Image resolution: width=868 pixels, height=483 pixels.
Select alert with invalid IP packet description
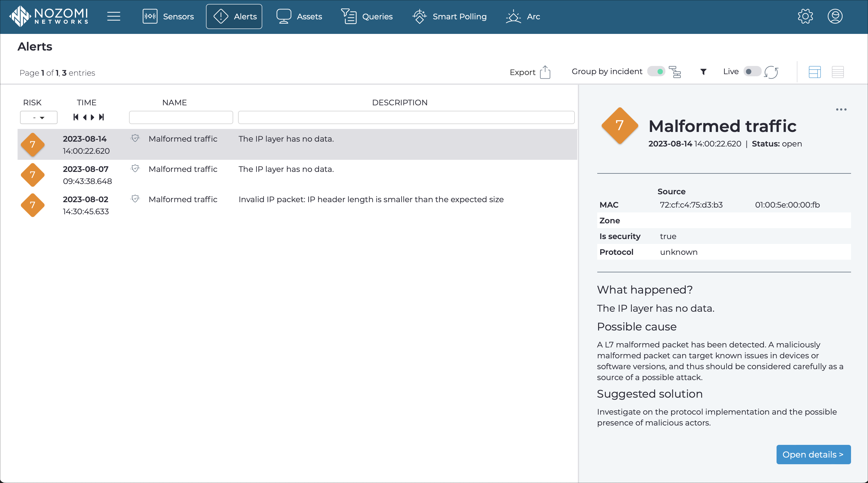pyautogui.click(x=371, y=199)
